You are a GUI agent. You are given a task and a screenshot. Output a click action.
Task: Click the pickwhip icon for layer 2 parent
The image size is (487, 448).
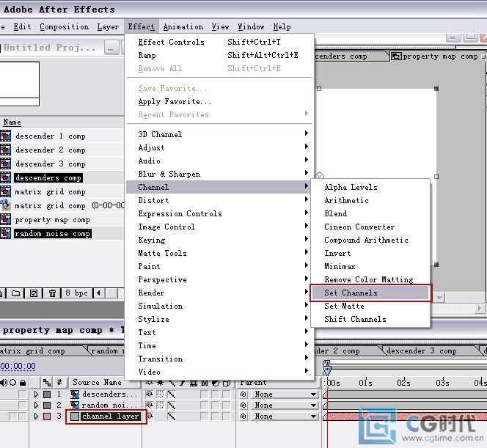(243, 405)
